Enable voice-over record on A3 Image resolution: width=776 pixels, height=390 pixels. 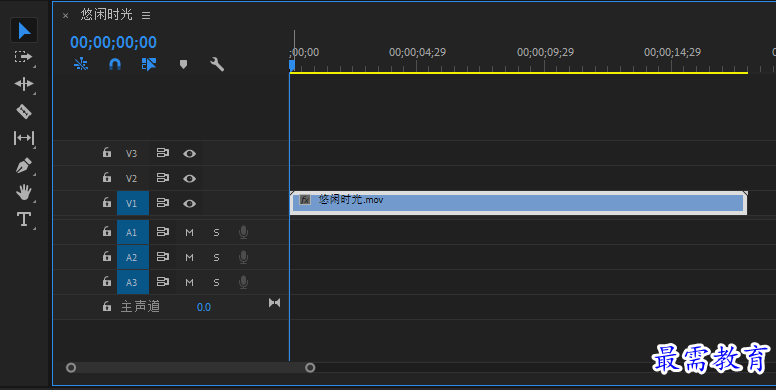[243, 282]
